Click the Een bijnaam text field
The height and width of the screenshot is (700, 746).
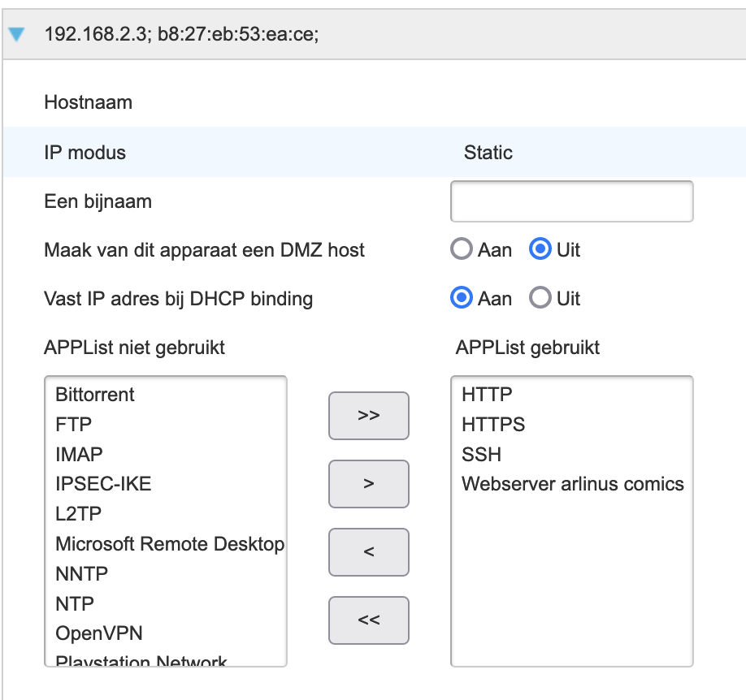tap(571, 201)
